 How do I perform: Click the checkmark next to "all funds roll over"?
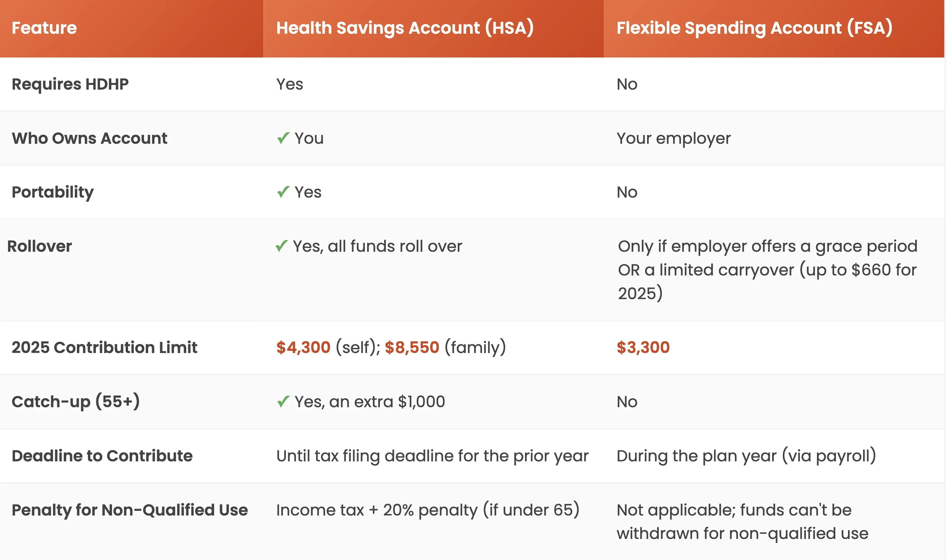[x=282, y=246]
